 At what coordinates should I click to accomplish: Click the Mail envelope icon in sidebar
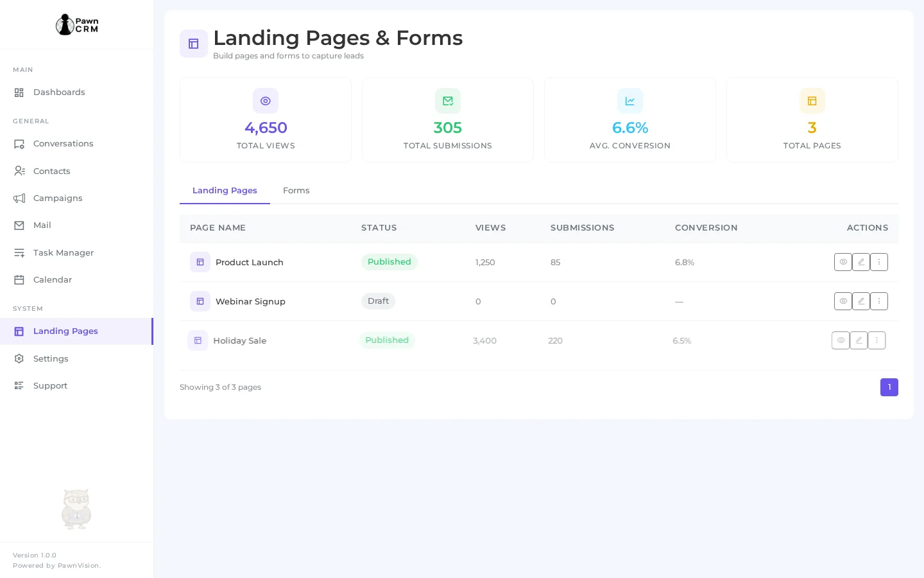19,225
